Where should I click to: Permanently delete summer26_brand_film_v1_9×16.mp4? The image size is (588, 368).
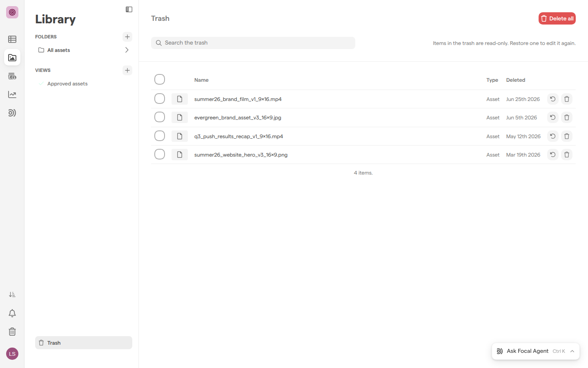567,99
